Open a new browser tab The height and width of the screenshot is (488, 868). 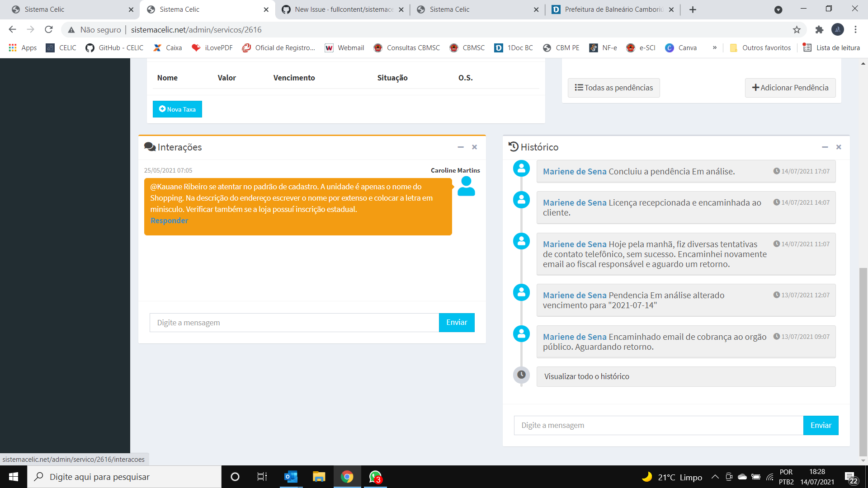(693, 9)
